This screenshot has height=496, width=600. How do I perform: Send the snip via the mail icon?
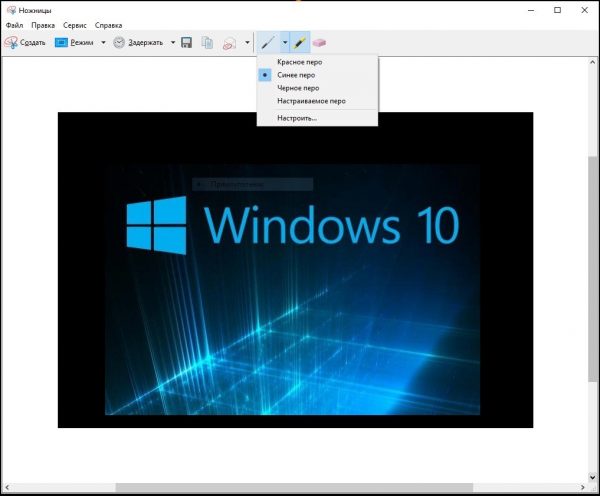pyautogui.click(x=229, y=43)
